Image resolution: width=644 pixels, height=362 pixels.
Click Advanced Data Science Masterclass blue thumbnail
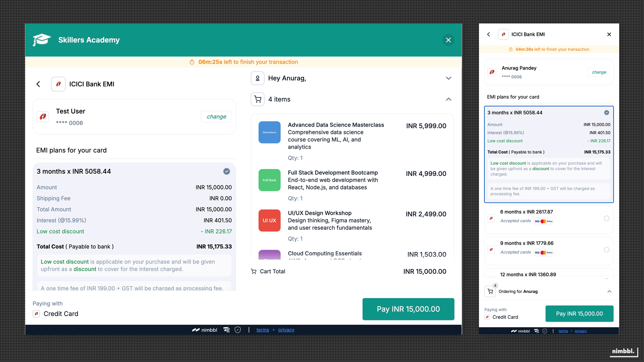point(269,132)
